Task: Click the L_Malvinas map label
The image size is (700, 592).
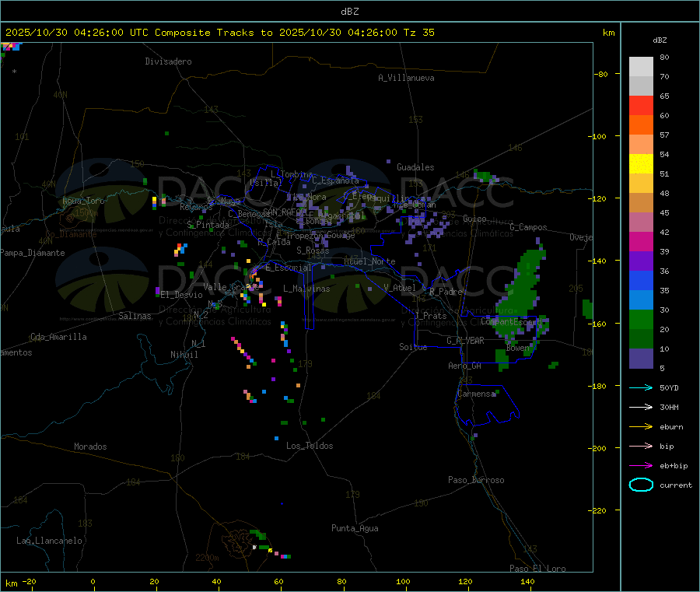Action: pos(306,289)
